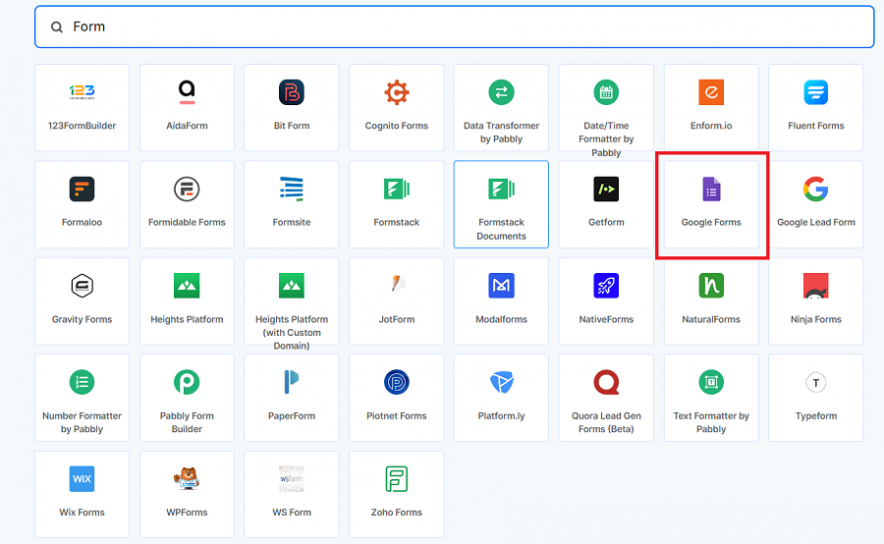
Task: Click the "Wix Forms" label text
Action: click(x=82, y=512)
